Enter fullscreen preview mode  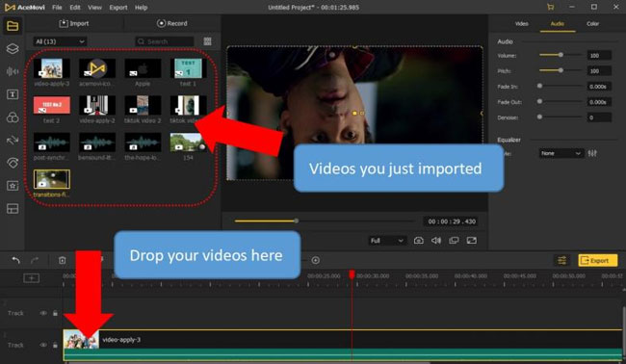(x=472, y=241)
